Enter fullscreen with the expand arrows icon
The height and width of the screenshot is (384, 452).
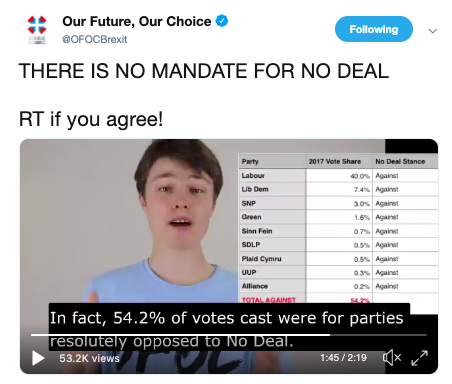coord(419,358)
